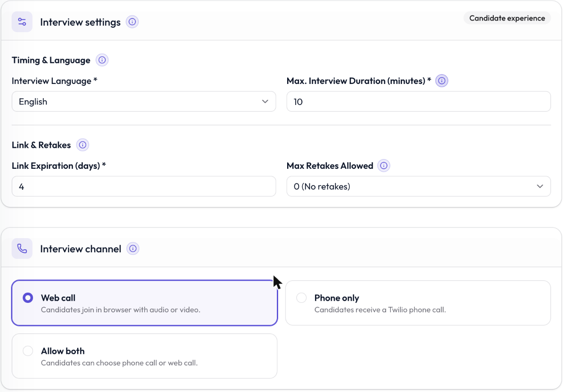This screenshot has width=564, height=392.
Task: Select the Phone only radio button
Action: [x=301, y=298]
